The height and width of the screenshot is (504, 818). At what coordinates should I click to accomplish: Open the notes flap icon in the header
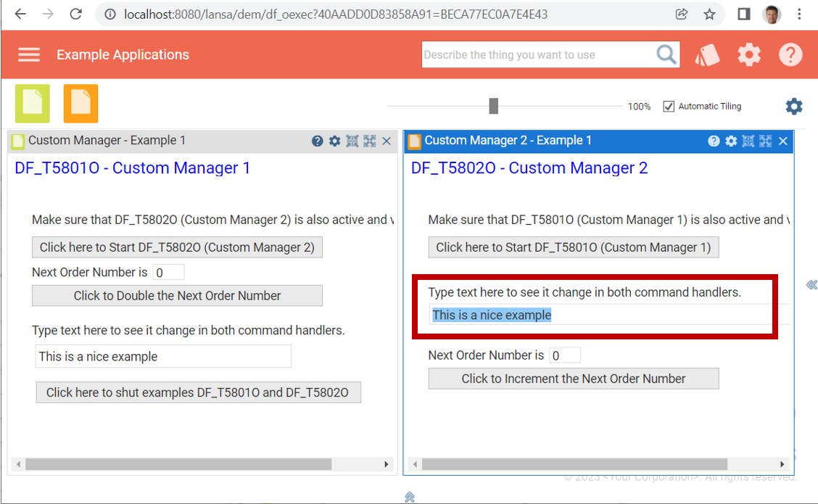(x=707, y=54)
